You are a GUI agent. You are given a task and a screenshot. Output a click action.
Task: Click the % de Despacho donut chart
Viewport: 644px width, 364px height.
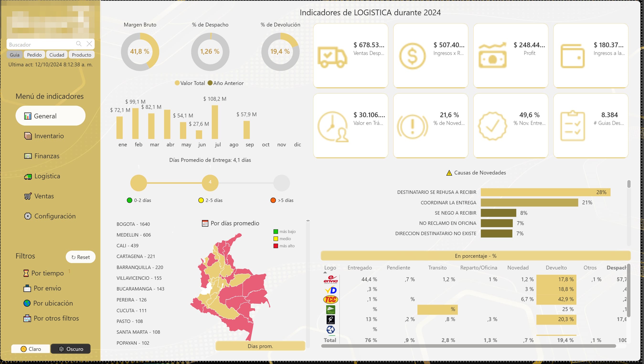(210, 52)
